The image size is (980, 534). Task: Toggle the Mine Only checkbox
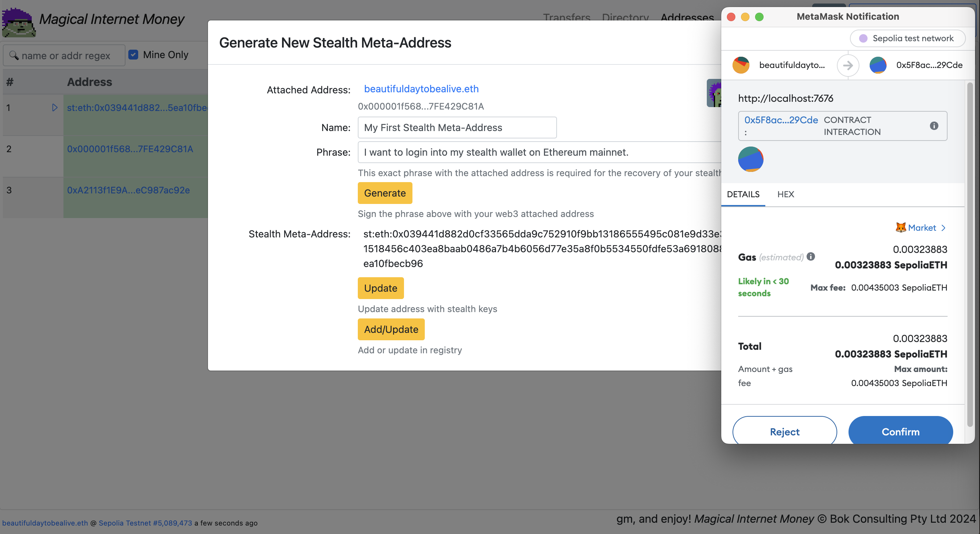pyautogui.click(x=133, y=55)
